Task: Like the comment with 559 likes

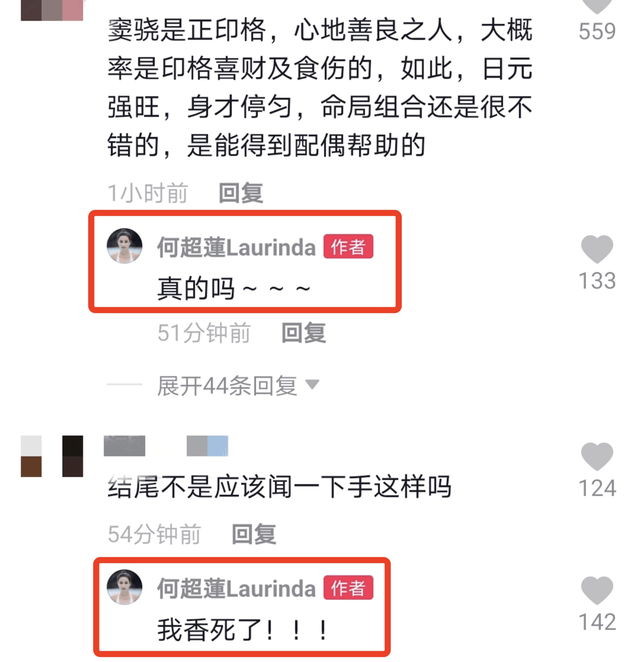Action: pos(597,6)
